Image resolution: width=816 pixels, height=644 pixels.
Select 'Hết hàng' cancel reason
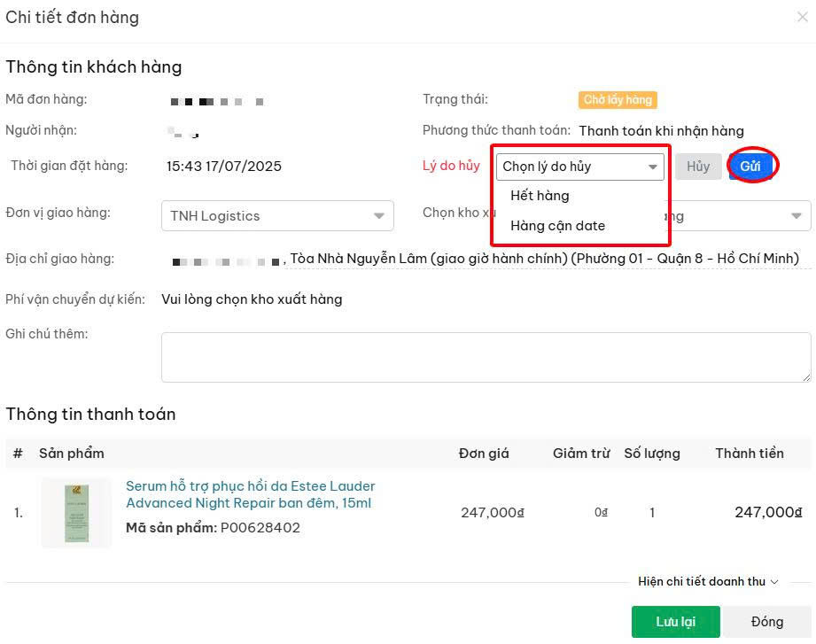[x=540, y=196]
